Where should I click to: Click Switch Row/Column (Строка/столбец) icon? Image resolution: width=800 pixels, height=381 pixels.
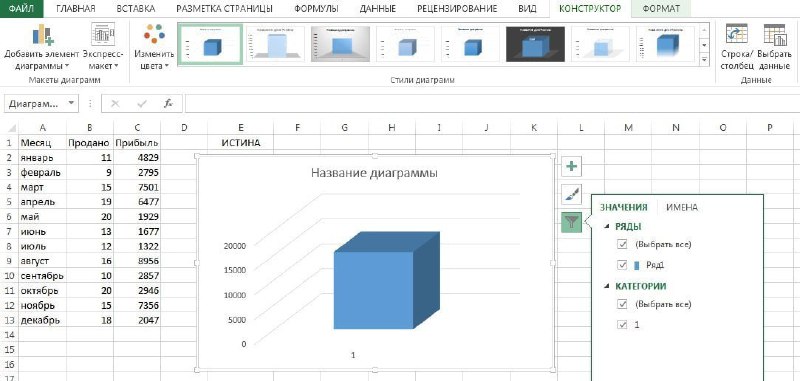tap(736, 36)
